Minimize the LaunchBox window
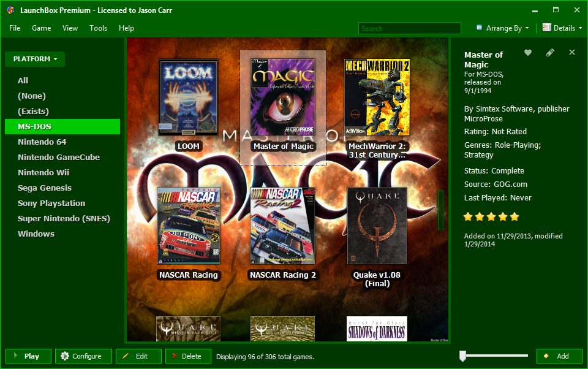 pyautogui.click(x=535, y=10)
